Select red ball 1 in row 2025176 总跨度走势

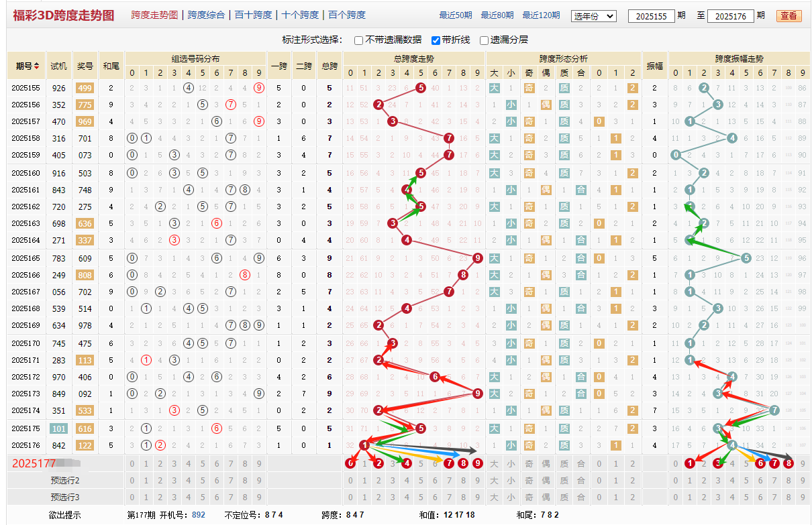click(x=364, y=445)
